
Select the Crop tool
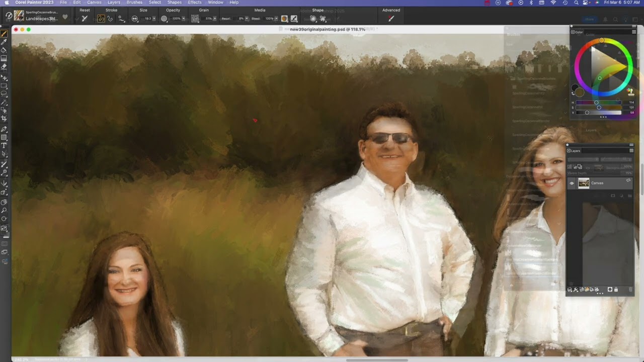pos(4,119)
